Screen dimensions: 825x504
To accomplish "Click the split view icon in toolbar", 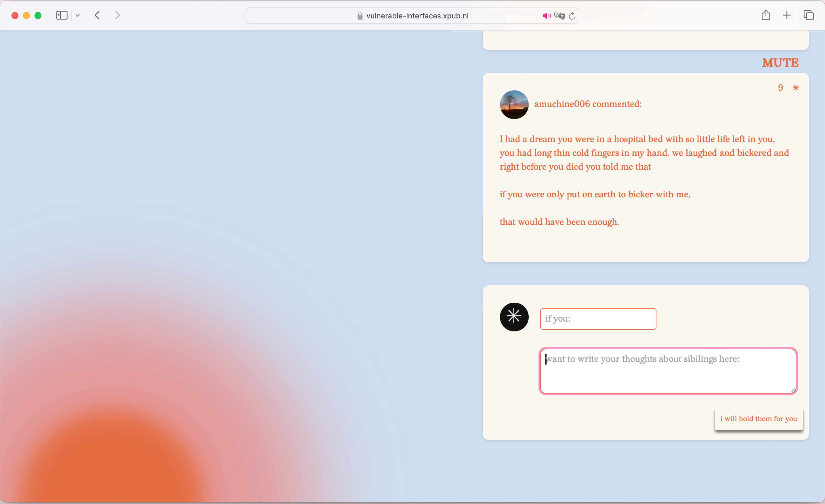I will click(62, 15).
